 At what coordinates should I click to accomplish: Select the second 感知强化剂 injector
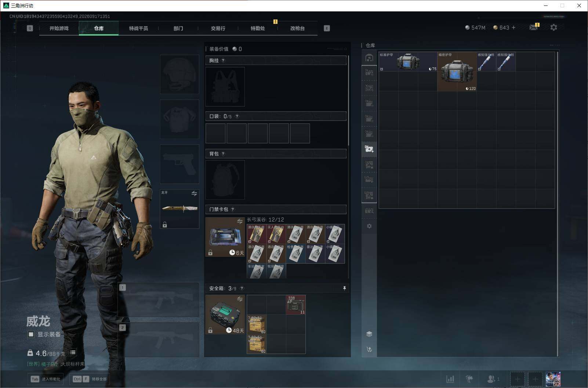click(506, 62)
